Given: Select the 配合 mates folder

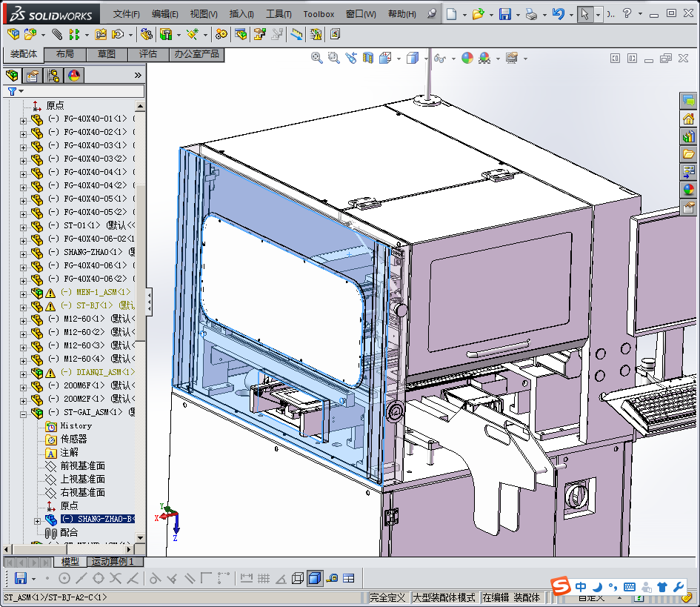Looking at the screenshot, I should (x=69, y=532).
